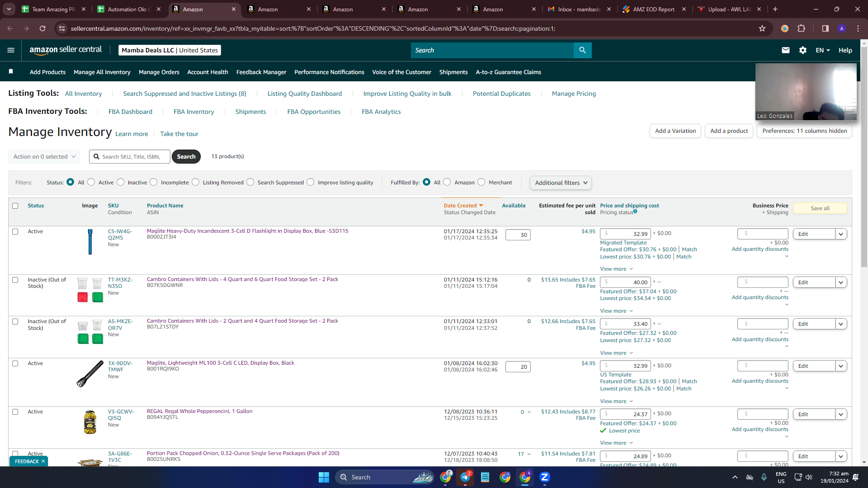The height and width of the screenshot is (488, 868).
Task: Bookmark this page with the star icon
Action: coord(762,28)
